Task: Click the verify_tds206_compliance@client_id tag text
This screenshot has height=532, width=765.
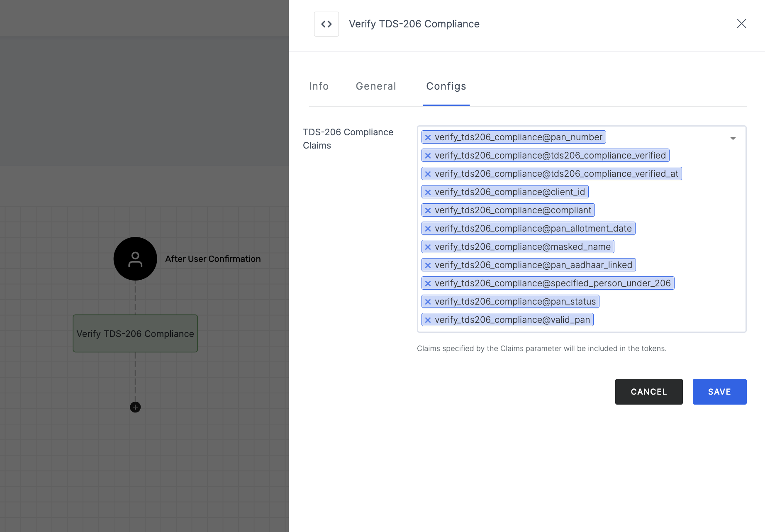Action: click(510, 192)
